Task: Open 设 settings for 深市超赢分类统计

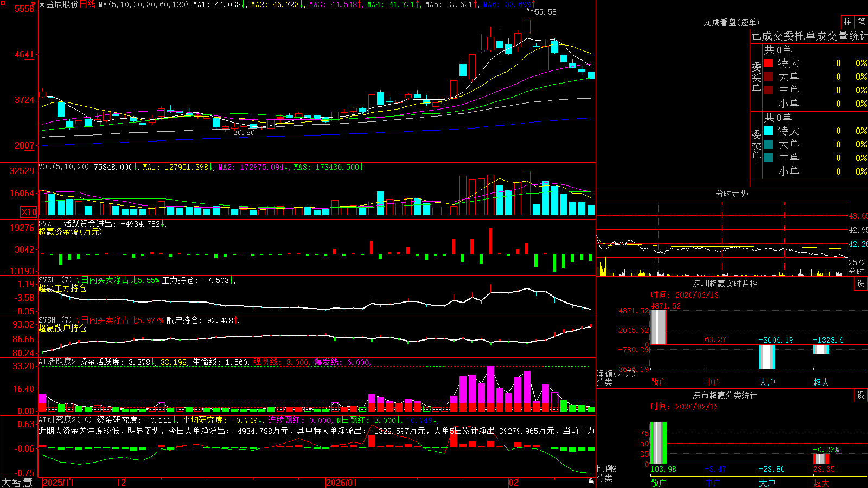Action: coord(861,395)
